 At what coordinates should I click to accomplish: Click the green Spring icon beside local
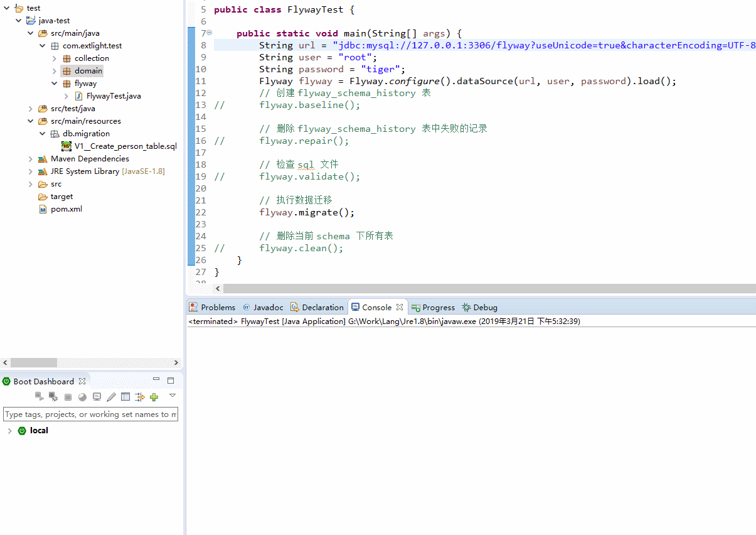coord(23,431)
